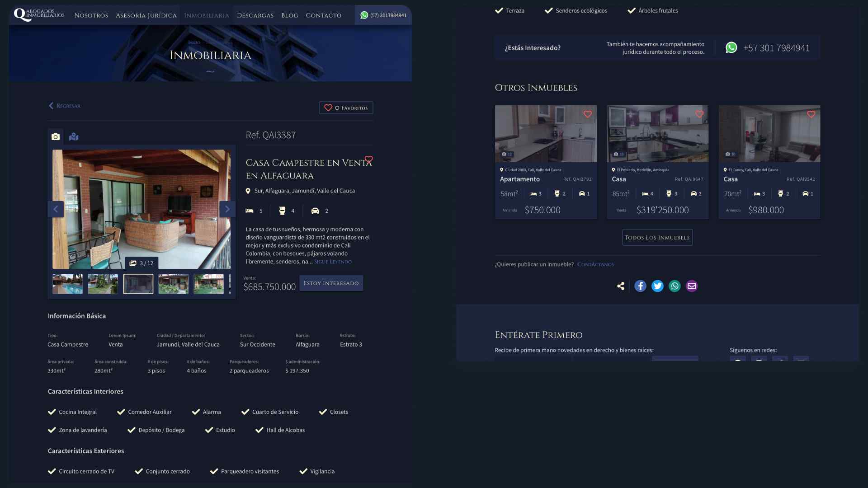Go back with the previous gallery arrow
Image resolution: width=868 pixels, height=488 pixels.
pos(56,209)
